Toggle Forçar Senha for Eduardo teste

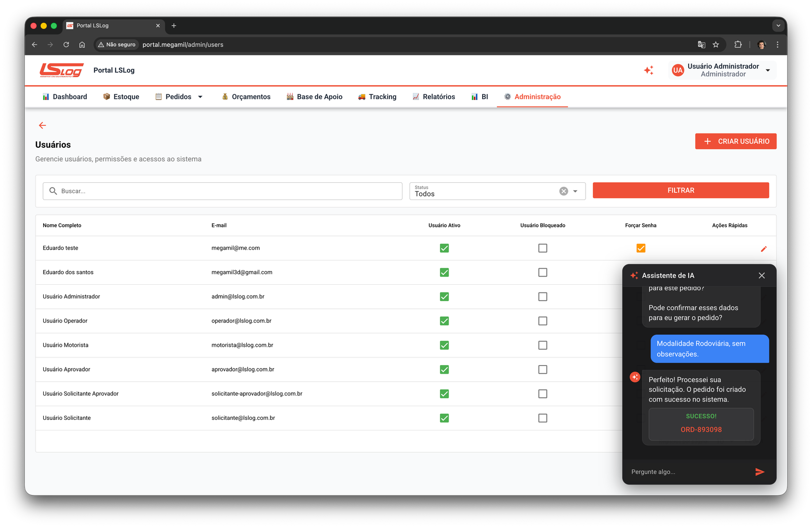(x=640, y=248)
